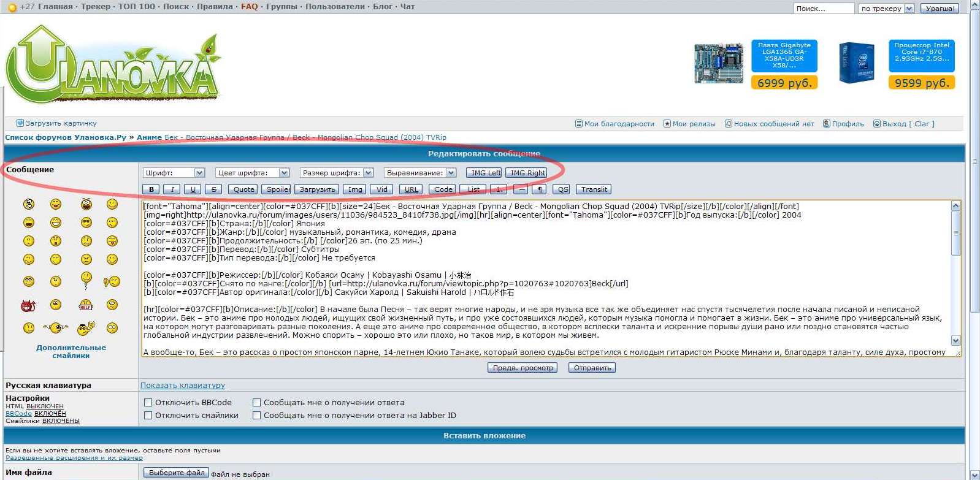Image resolution: width=980 pixels, height=480 pixels.
Task: Click the star icon beside Мои релизы
Action: (x=667, y=124)
